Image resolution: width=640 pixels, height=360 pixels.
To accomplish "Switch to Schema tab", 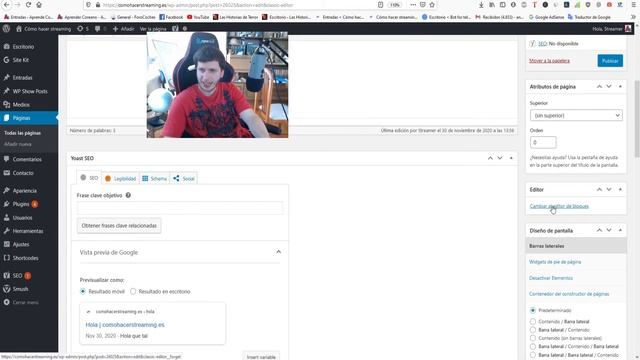I will (x=154, y=178).
